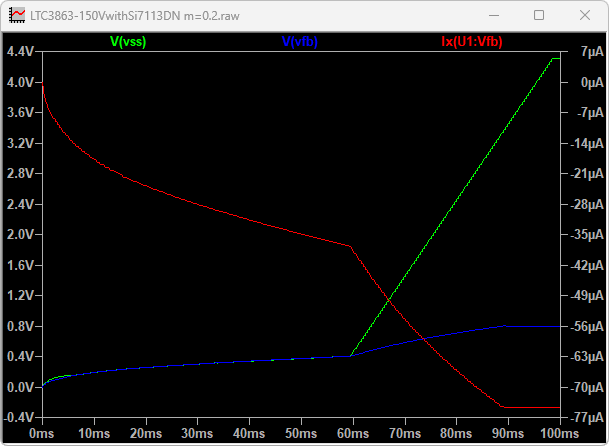This screenshot has width=609, height=446.
Task: Click the 0.0V left axis label
Action: [21, 387]
